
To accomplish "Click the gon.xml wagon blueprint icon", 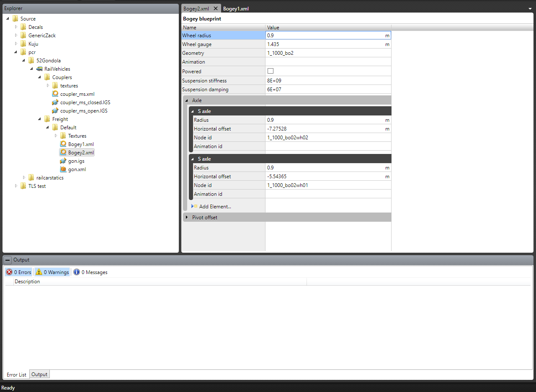I will click(x=63, y=169).
